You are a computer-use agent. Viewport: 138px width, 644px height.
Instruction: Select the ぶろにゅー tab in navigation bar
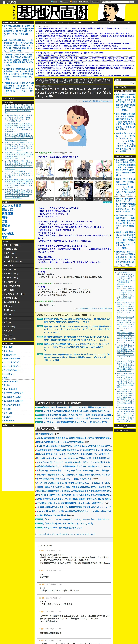[94, 23]
